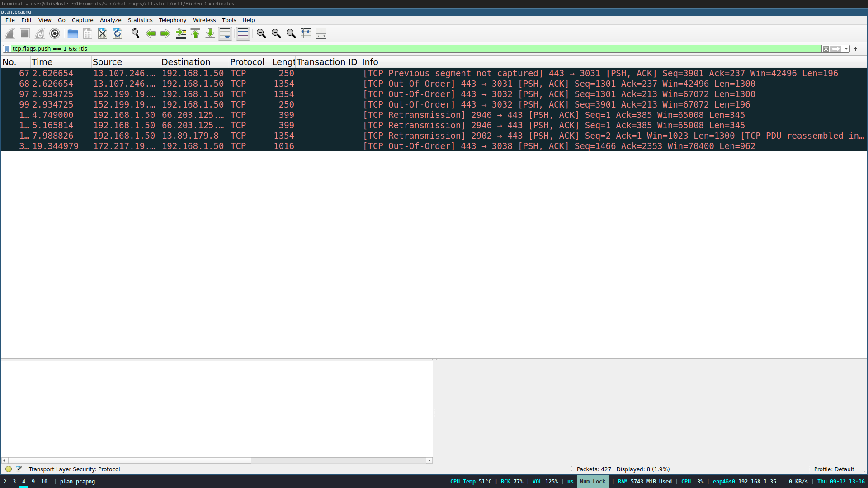Screen dimensions: 868x488
Task: Save this capture file
Action: pos(88,33)
